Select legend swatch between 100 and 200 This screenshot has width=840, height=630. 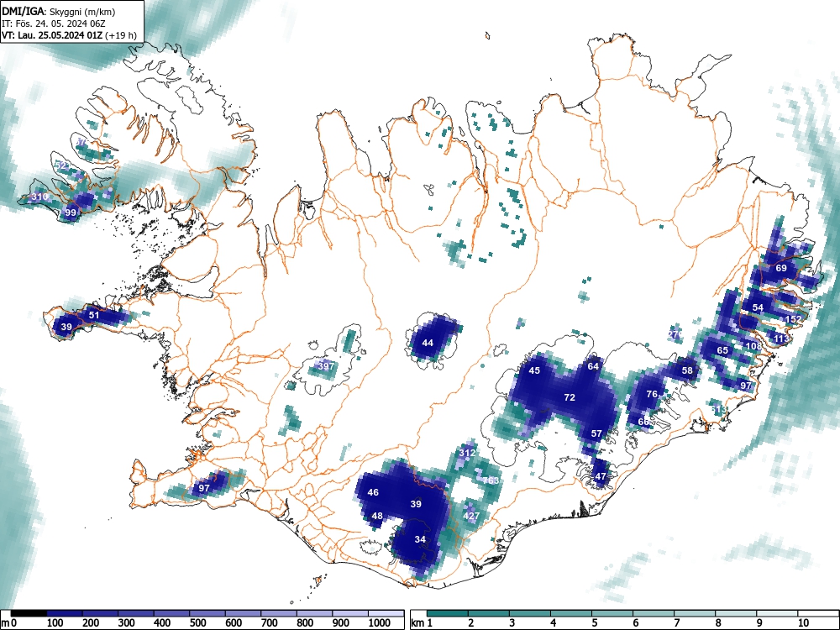[65, 613]
